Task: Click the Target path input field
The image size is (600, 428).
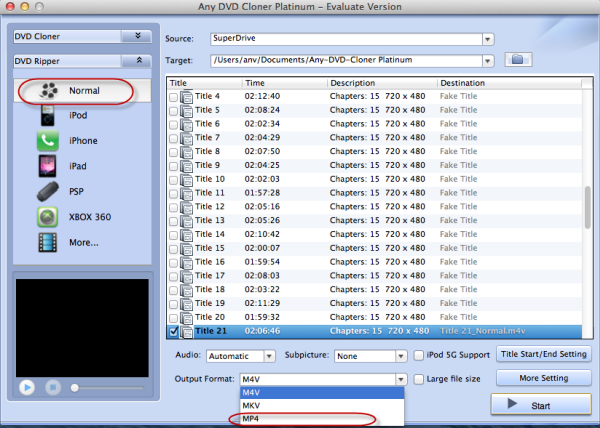Action: tap(346, 60)
